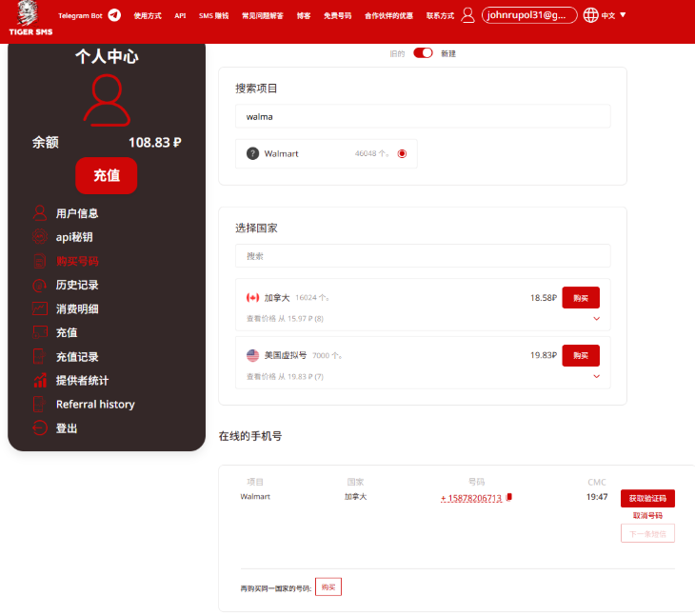Click 登出 sidebar label

click(67, 428)
